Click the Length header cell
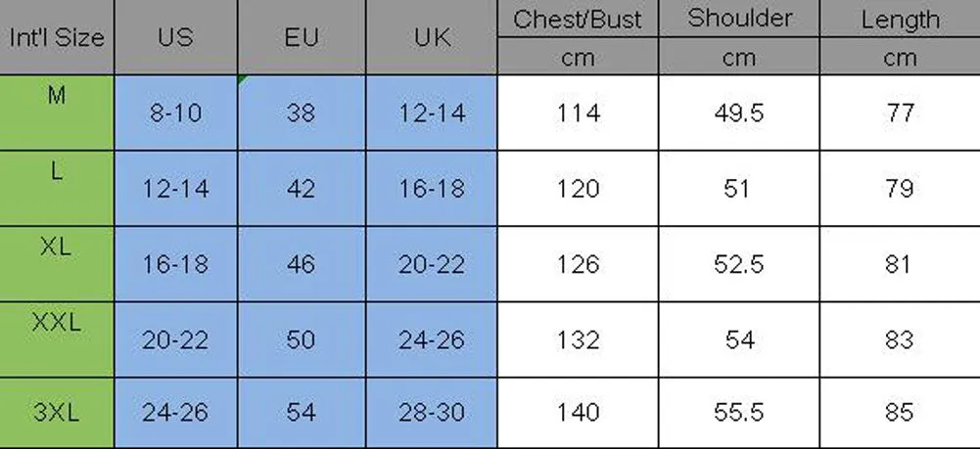 tap(900, 19)
